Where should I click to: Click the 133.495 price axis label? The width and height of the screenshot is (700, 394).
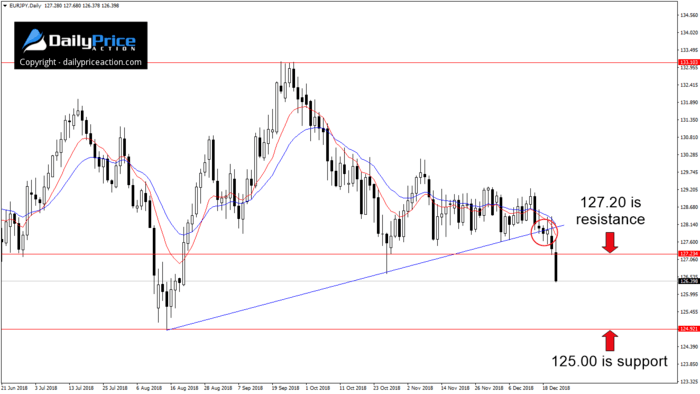point(689,50)
